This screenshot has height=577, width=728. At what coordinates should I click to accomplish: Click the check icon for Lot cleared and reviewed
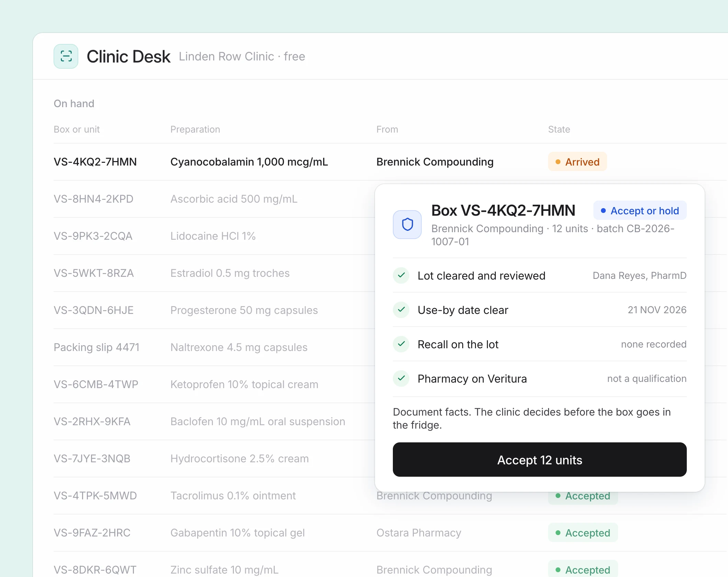[x=401, y=275]
